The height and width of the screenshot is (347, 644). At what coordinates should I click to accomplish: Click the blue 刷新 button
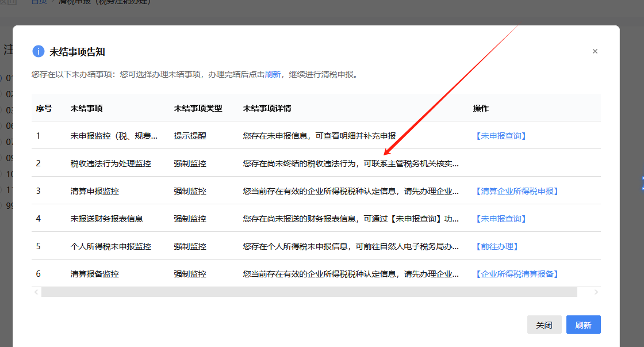coord(583,325)
